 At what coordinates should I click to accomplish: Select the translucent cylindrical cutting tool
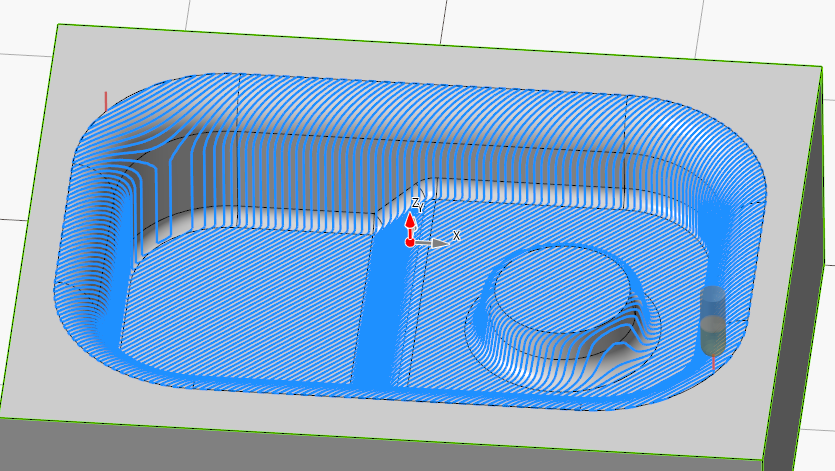click(712, 320)
